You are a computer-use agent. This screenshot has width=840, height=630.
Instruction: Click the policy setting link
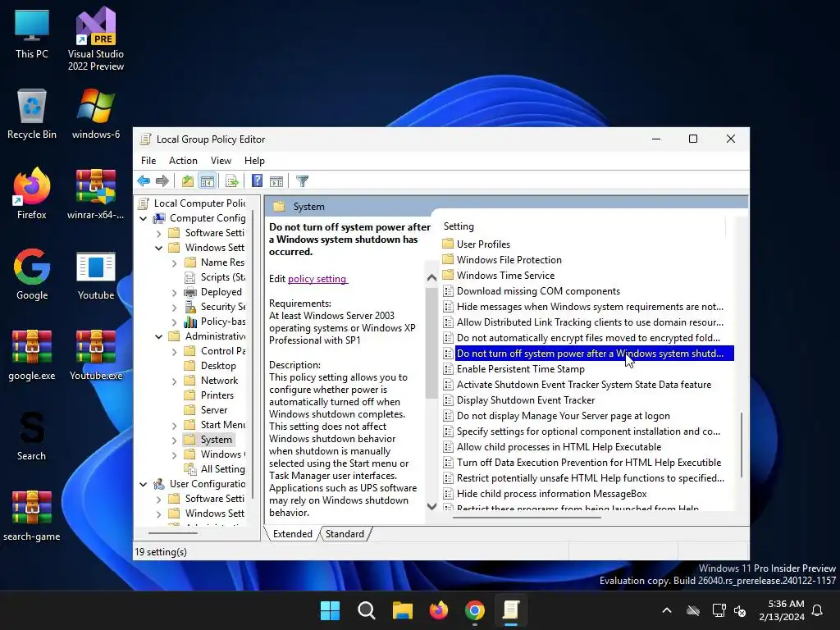pos(317,279)
